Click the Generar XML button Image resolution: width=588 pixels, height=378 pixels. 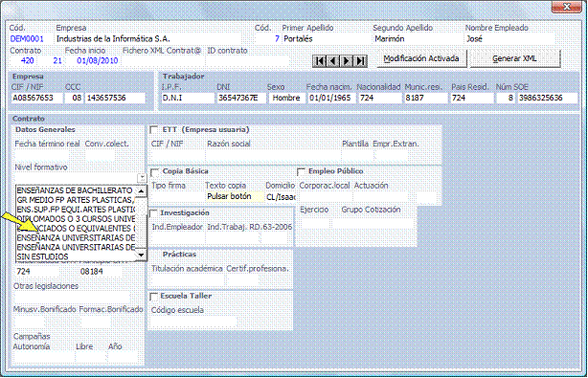[x=514, y=58]
